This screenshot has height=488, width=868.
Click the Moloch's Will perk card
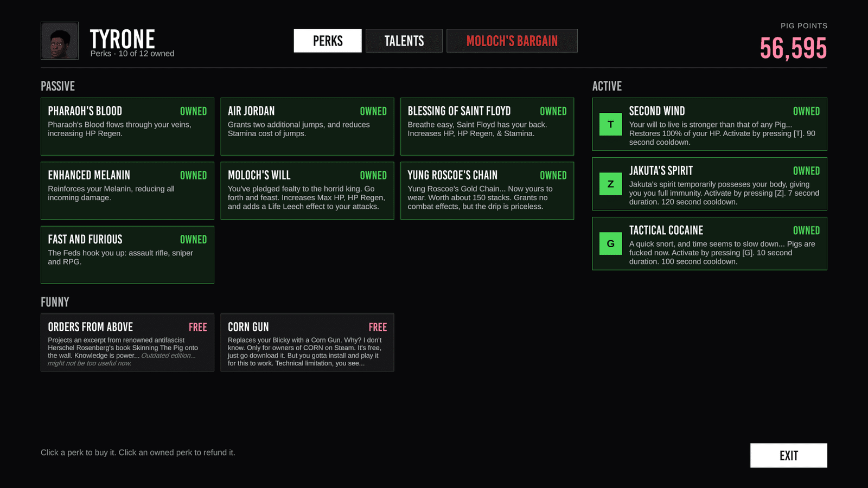[307, 190]
